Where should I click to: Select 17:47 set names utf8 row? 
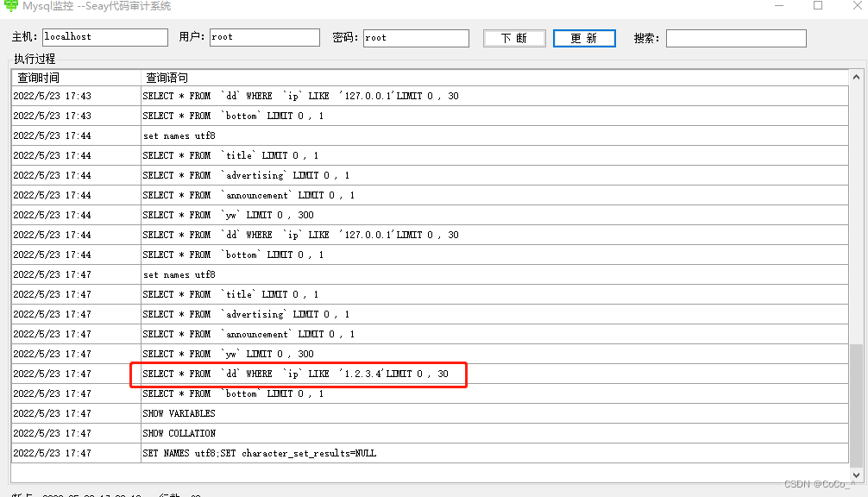tap(431, 274)
